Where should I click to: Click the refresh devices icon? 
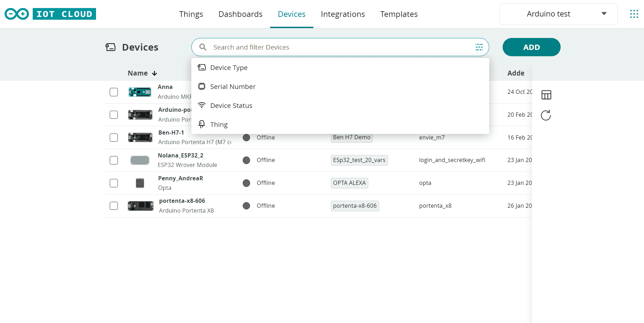tap(546, 115)
